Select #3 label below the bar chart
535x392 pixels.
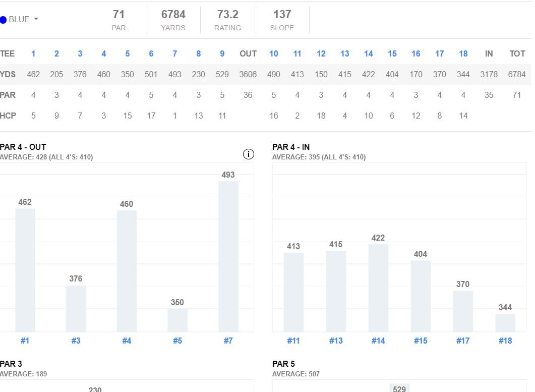point(76,341)
